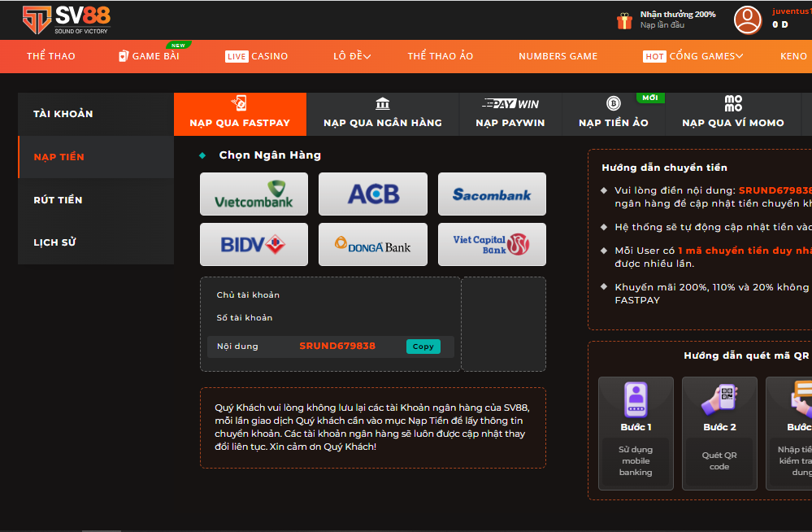Switch to Nạp PayWin tab
This screenshot has height=532, width=812.
[x=510, y=114]
